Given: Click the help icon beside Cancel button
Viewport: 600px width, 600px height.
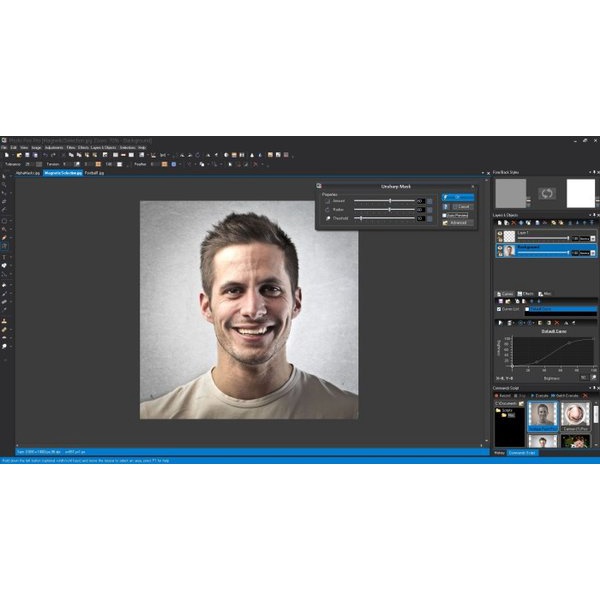Looking at the screenshot, I should click(x=445, y=207).
